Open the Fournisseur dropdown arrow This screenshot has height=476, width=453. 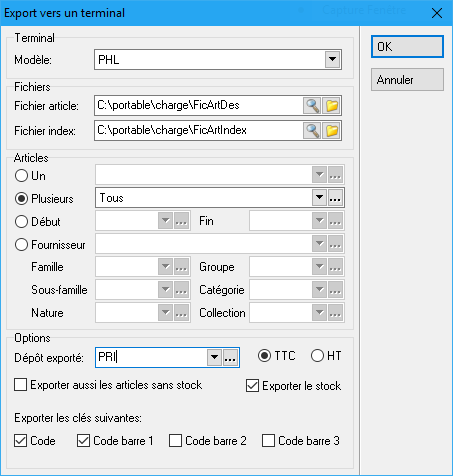[319, 244]
